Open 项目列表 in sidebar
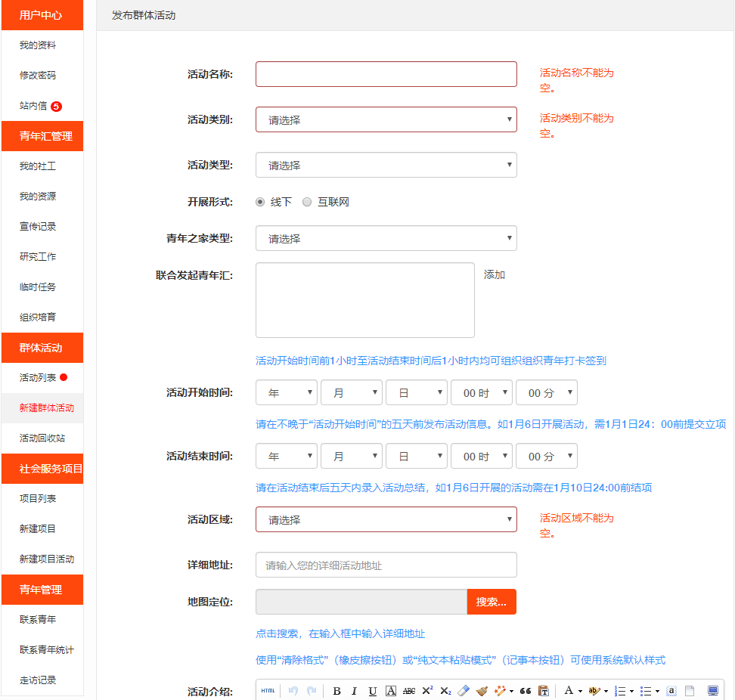 point(38,498)
